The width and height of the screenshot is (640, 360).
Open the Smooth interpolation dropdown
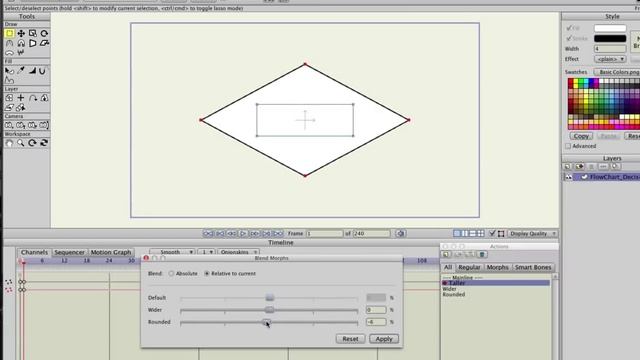pos(172,252)
